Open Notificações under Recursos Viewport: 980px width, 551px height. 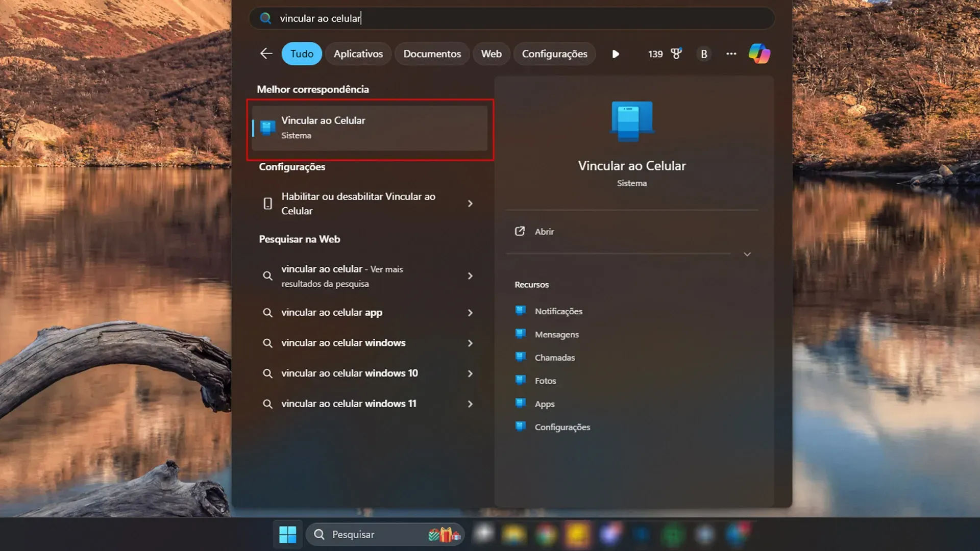click(x=558, y=311)
